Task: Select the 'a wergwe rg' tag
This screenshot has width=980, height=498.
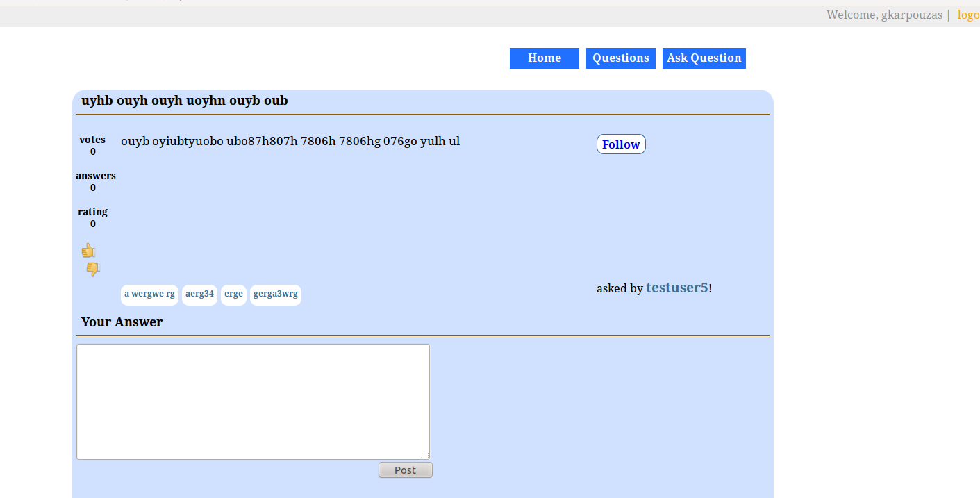Action: [149, 294]
